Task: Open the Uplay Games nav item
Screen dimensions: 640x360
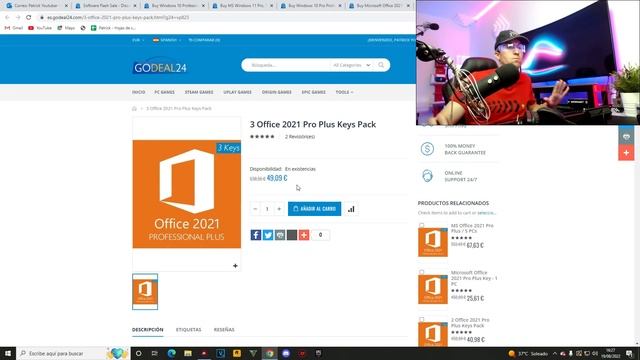Action: 237,92
